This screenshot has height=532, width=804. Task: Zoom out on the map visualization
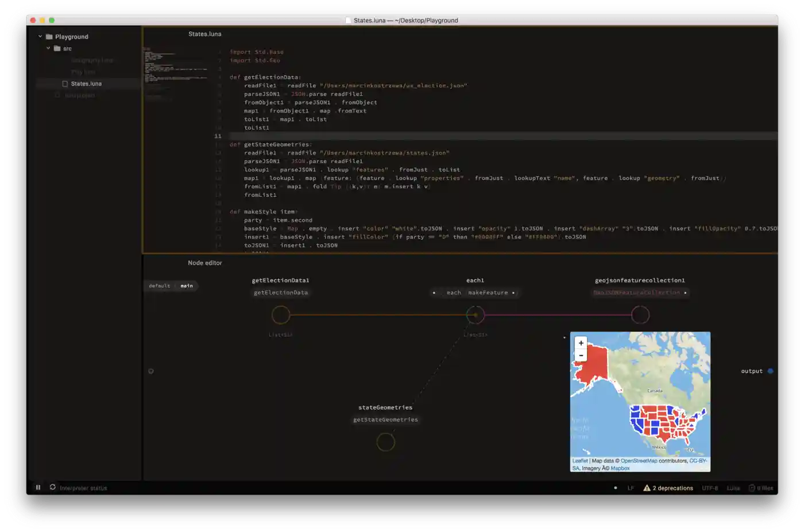(581, 355)
